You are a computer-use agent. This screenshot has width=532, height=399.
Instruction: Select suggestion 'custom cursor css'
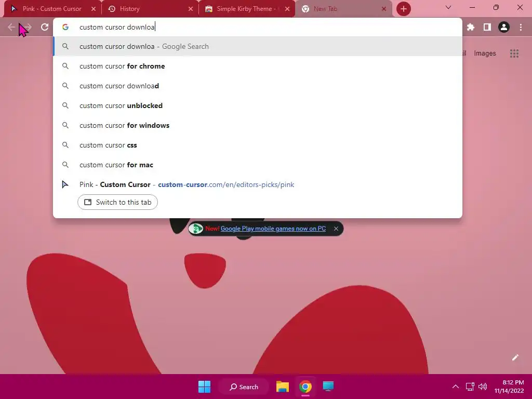[x=258, y=145]
